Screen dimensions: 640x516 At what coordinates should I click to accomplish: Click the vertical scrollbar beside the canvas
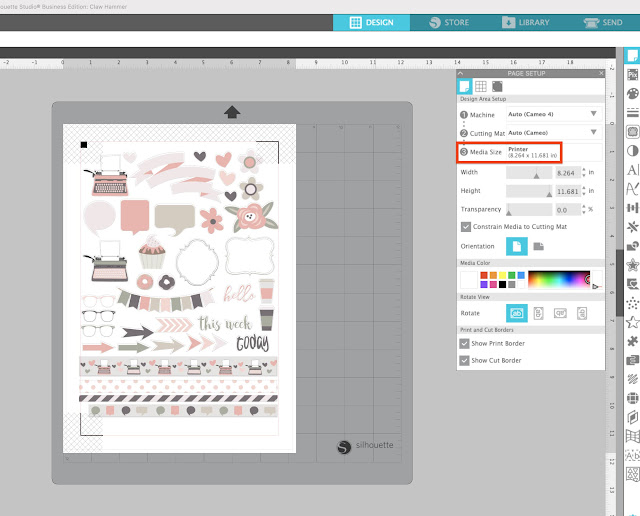(620, 282)
